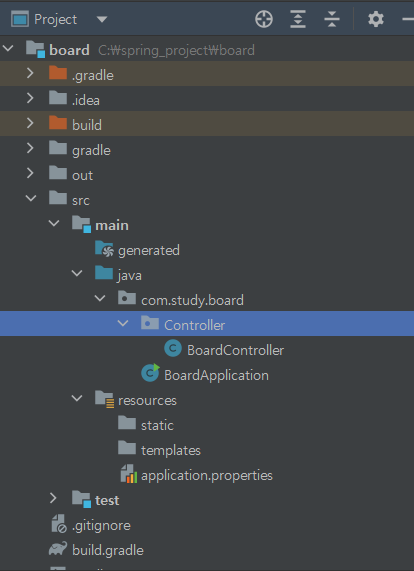Click the orange build folder icon
Image resolution: width=414 pixels, height=571 pixels.
(x=58, y=123)
